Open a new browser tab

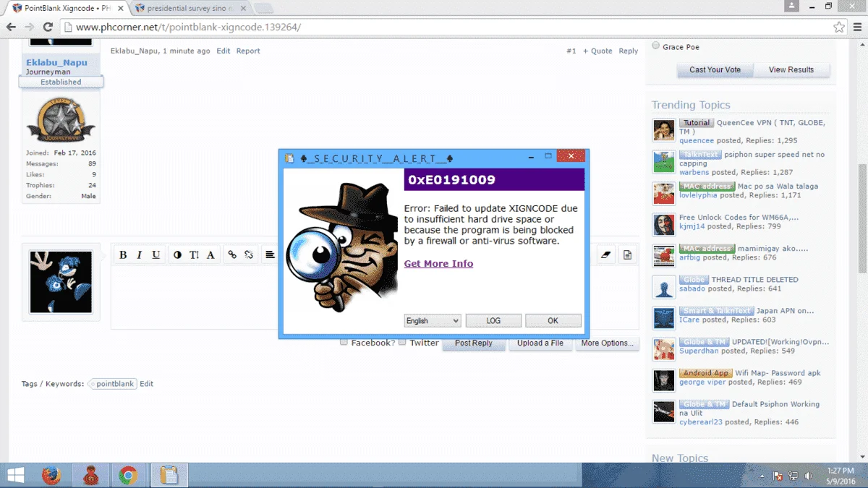[x=263, y=9]
